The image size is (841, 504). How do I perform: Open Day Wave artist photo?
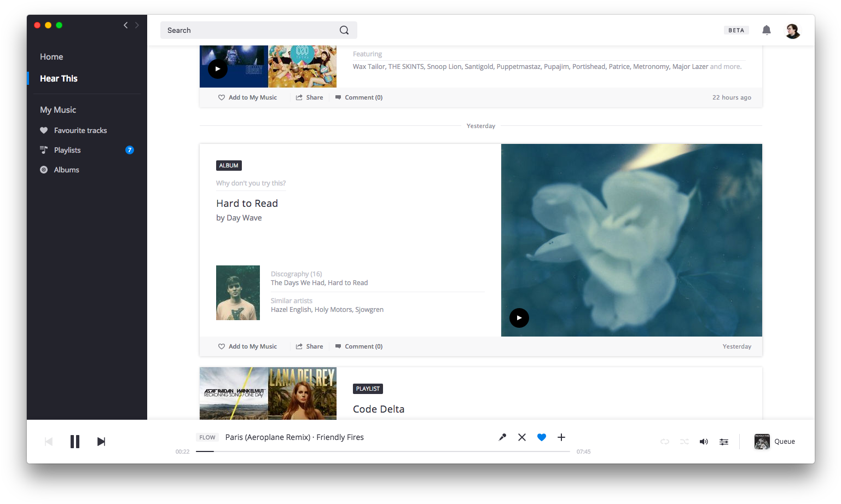click(238, 293)
